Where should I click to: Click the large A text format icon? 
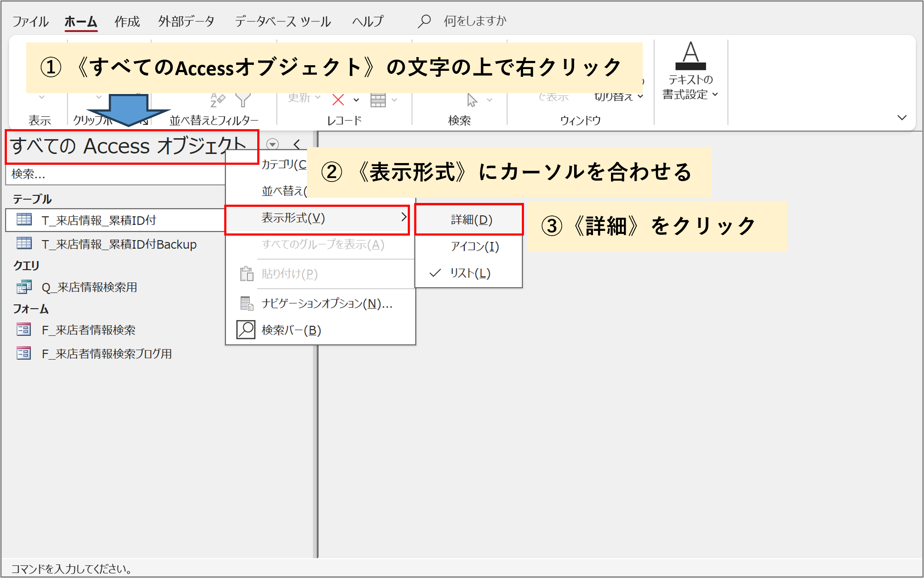(x=690, y=56)
